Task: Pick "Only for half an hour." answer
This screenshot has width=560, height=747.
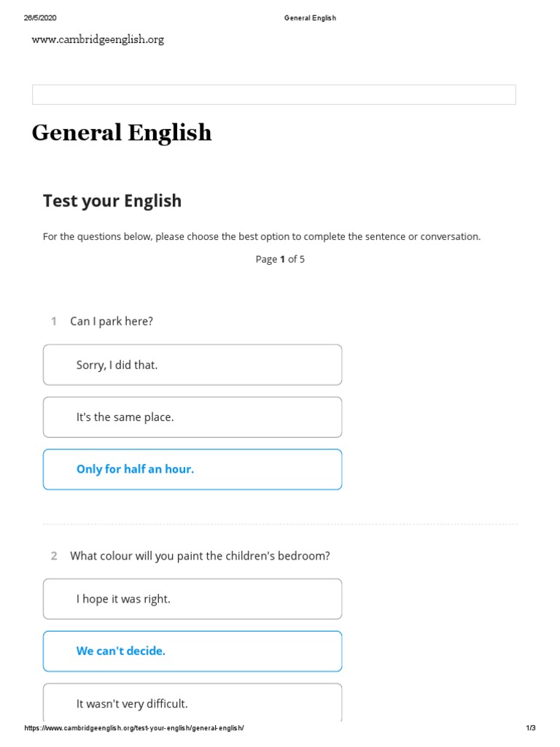Action: point(192,469)
